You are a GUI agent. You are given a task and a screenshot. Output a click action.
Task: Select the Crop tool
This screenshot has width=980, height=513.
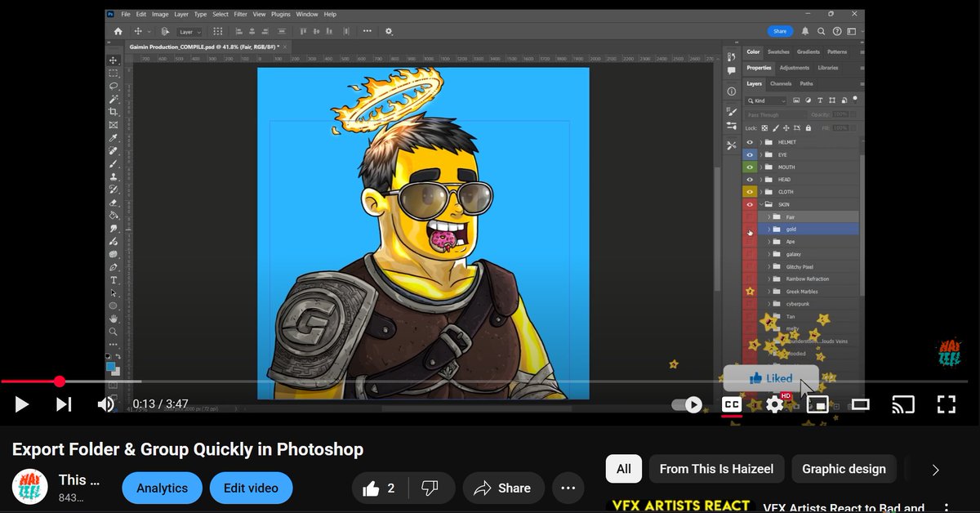(114, 112)
